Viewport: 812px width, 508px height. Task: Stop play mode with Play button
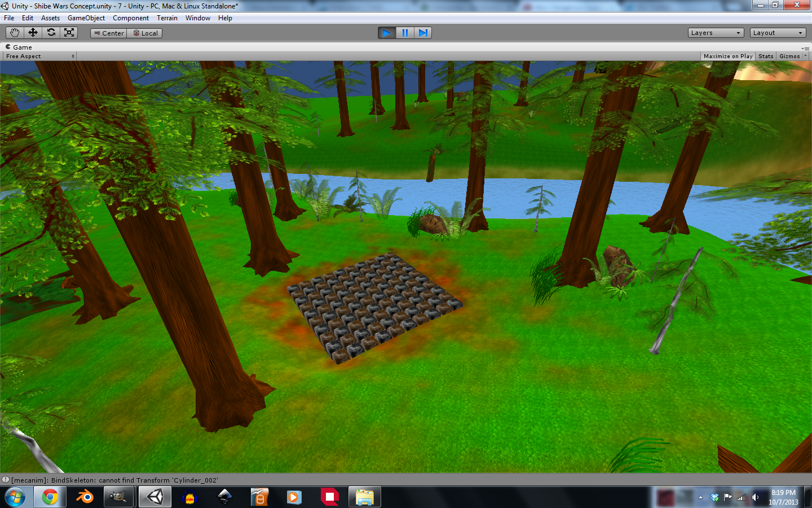[387, 33]
